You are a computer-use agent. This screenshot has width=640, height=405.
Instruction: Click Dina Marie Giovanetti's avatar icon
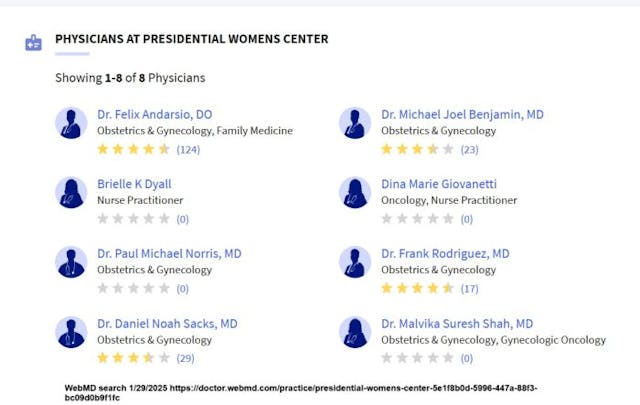pyautogui.click(x=355, y=193)
